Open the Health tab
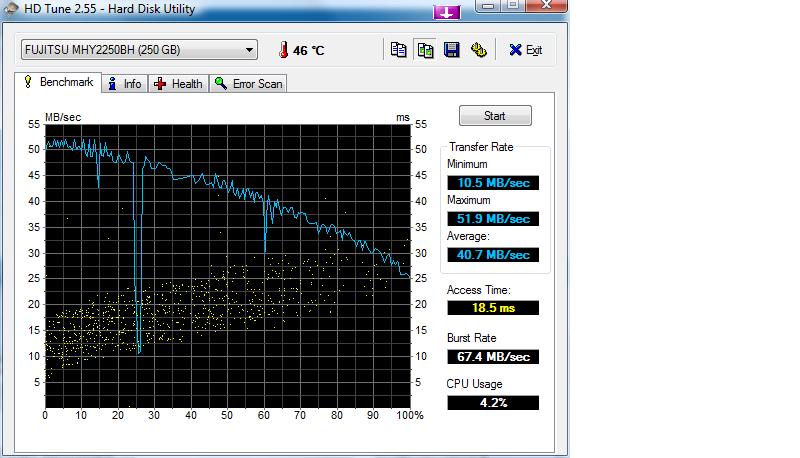This screenshot has height=458, width=800. pyautogui.click(x=179, y=84)
